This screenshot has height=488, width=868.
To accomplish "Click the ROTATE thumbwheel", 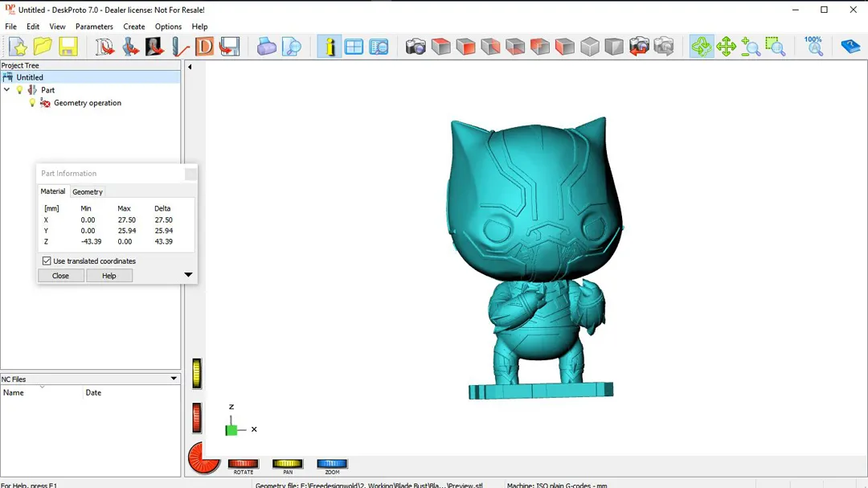I will pos(243,464).
